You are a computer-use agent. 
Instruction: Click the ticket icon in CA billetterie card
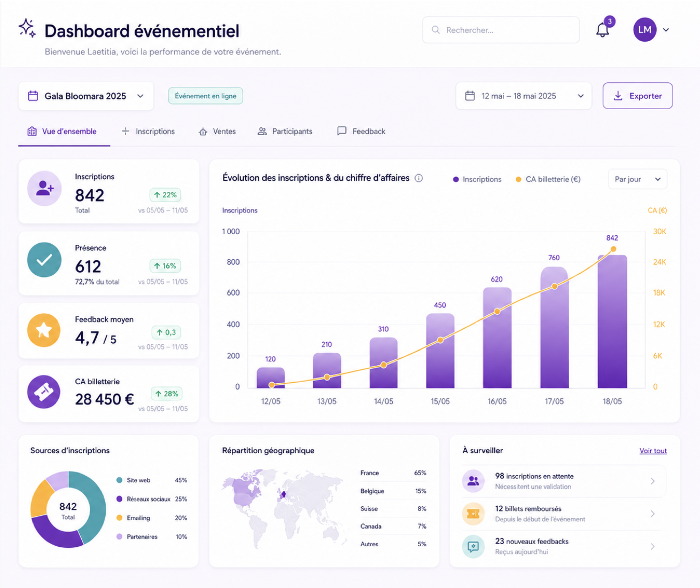pos(44,392)
